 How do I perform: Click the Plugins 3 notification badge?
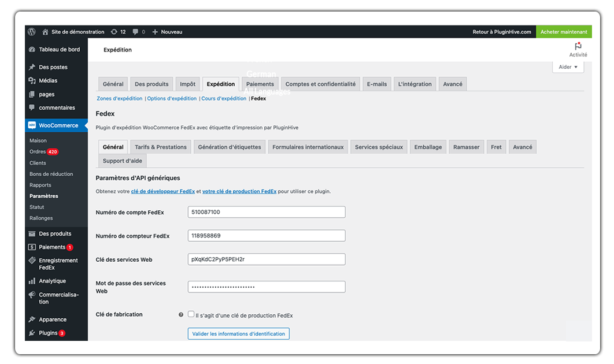(62, 333)
